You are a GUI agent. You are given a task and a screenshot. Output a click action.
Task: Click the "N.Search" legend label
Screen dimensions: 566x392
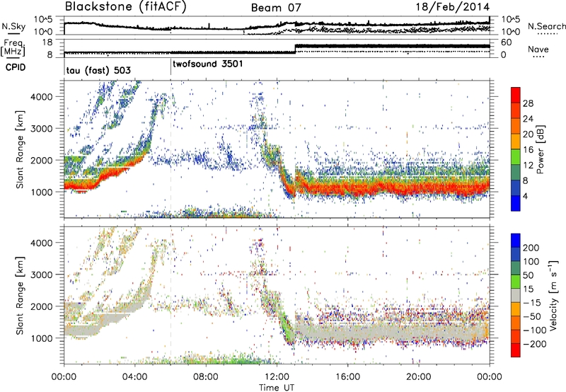pyautogui.click(x=547, y=26)
